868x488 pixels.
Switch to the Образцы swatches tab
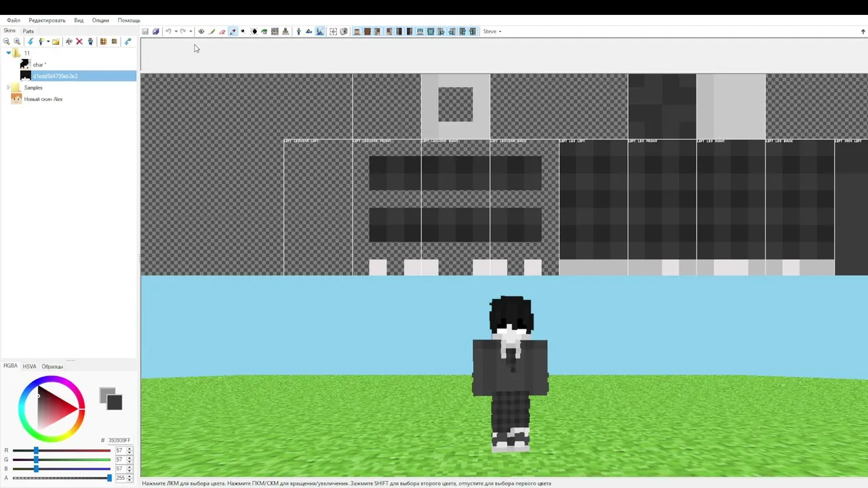tap(52, 366)
